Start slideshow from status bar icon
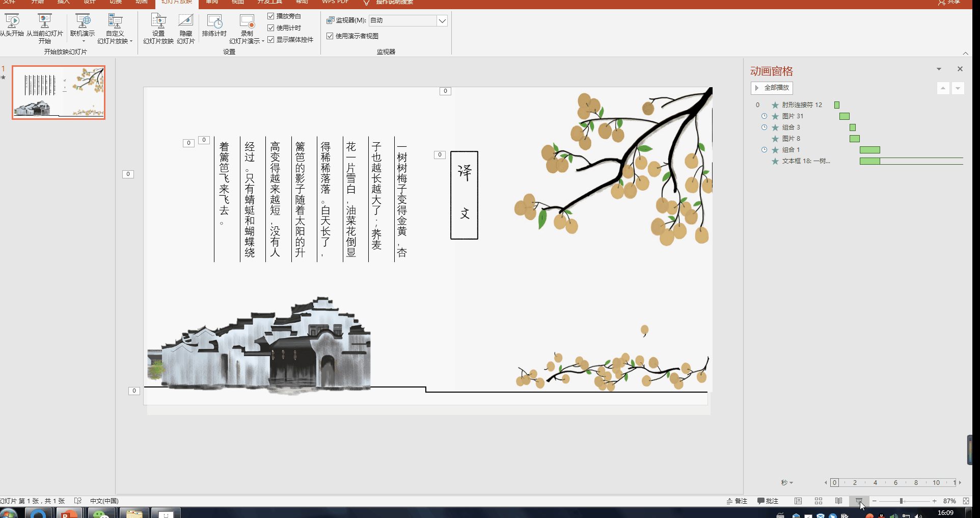The image size is (980, 518). pos(859,501)
